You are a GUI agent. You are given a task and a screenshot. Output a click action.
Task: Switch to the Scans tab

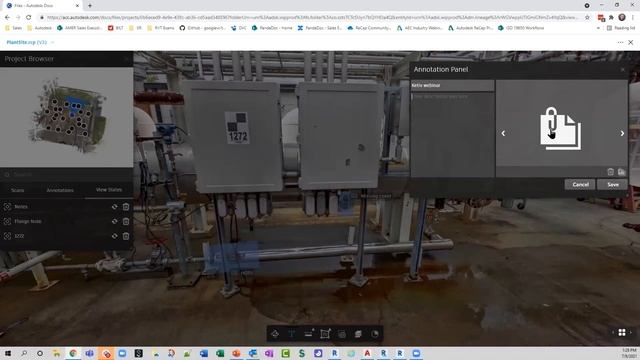pyautogui.click(x=18, y=190)
